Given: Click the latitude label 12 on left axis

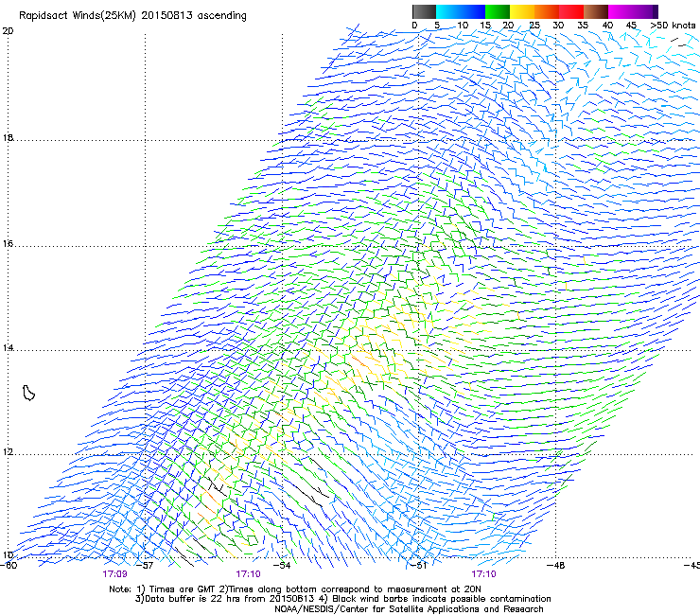Looking at the screenshot, I should pos(8,452).
